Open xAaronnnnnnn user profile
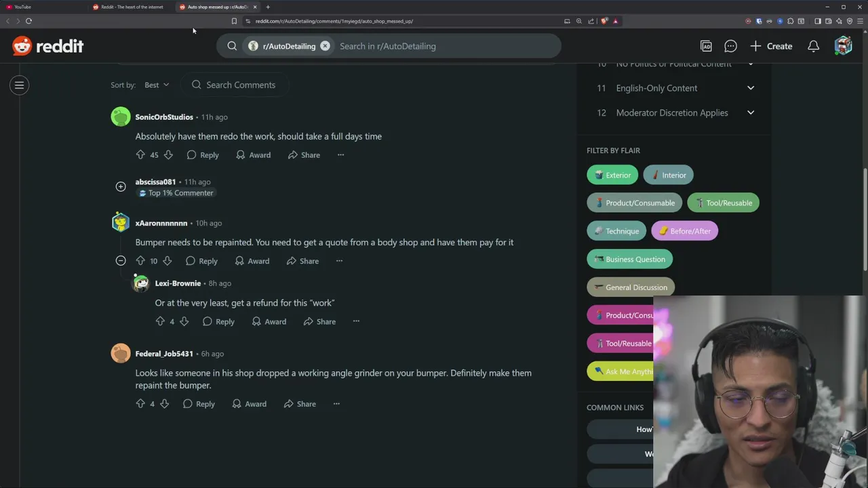 (161, 223)
